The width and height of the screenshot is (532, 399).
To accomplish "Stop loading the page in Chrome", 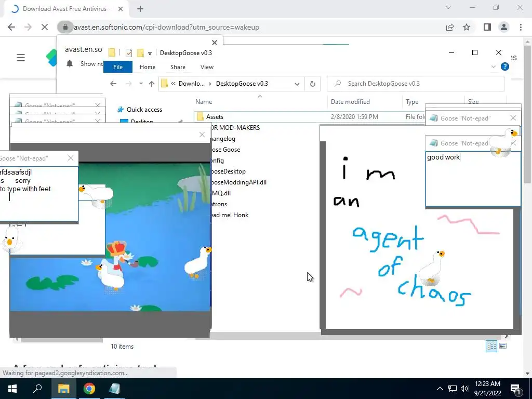I will tap(45, 27).
